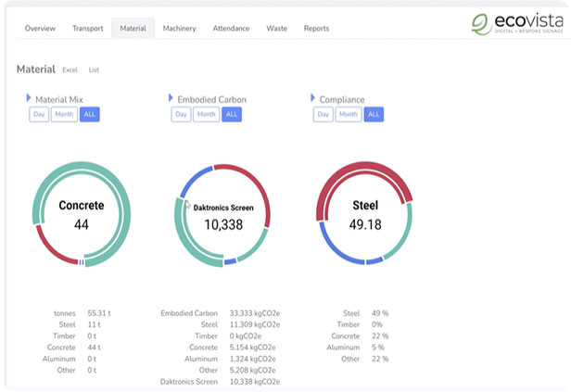The width and height of the screenshot is (571, 392).
Task: Switch to the Overview tab
Action: (40, 29)
